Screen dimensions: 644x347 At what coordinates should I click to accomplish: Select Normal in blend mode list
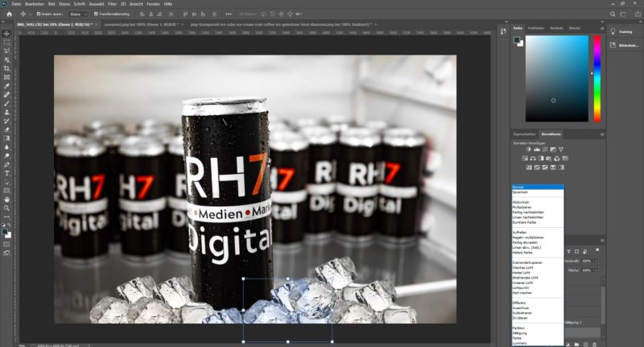click(538, 188)
